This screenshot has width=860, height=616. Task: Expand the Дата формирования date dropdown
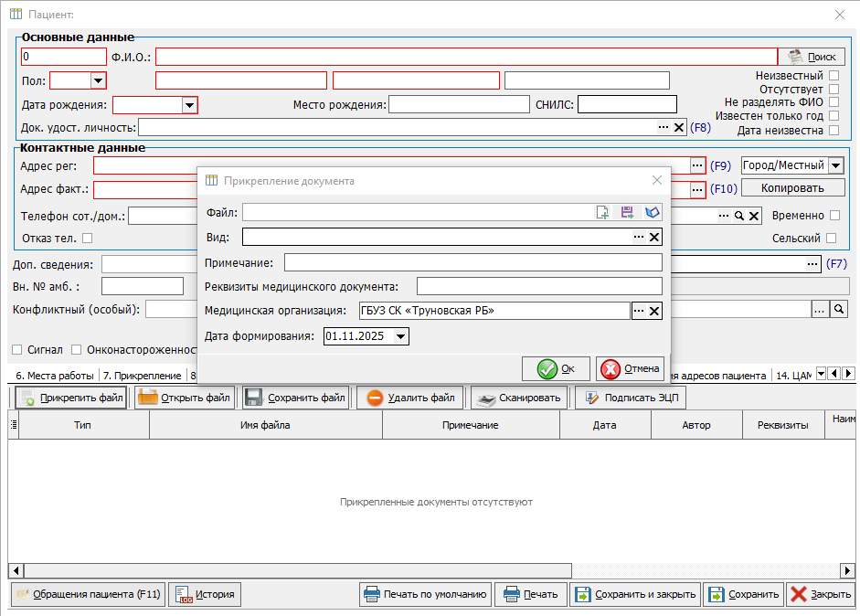(x=400, y=336)
